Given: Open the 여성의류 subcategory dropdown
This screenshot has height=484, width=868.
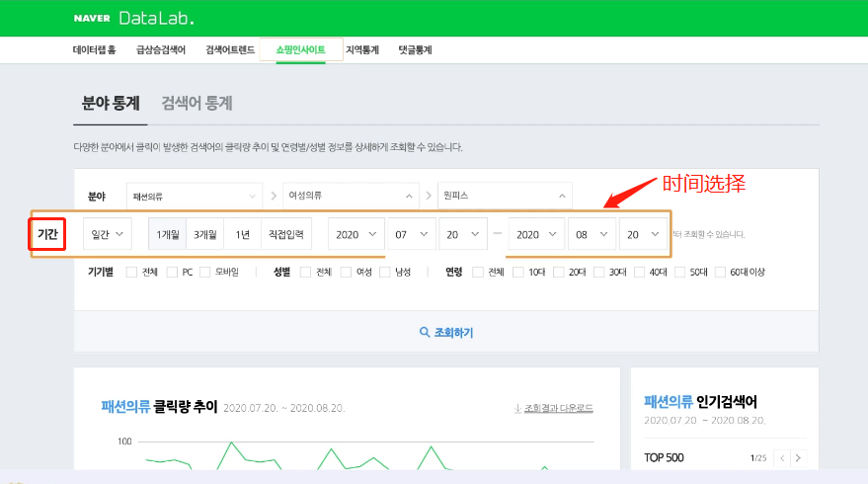Looking at the screenshot, I should click(x=350, y=196).
